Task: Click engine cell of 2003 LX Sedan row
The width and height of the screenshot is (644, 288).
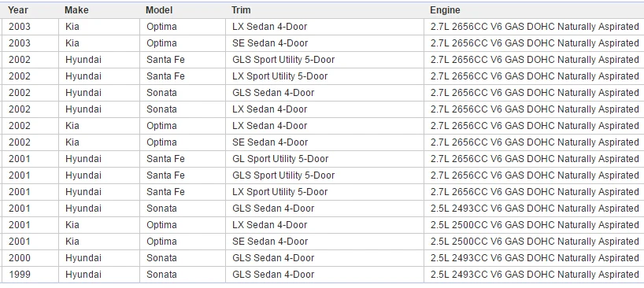Action: pyautogui.click(x=535, y=27)
